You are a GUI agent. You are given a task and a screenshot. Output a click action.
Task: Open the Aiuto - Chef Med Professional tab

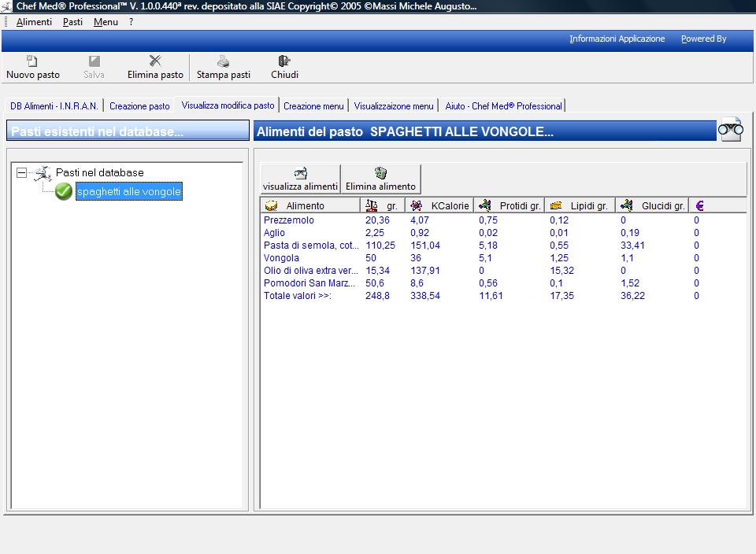(503, 106)
